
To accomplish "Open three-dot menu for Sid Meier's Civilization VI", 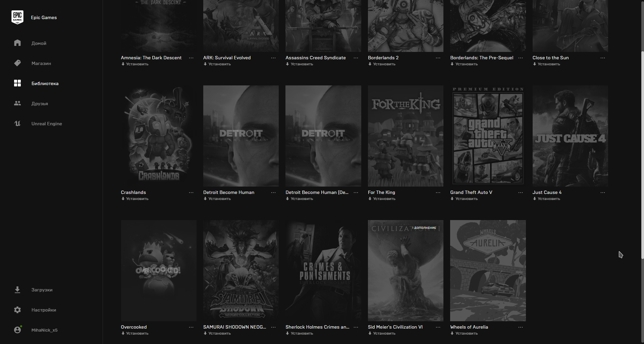I will click(x=438, y=327).
